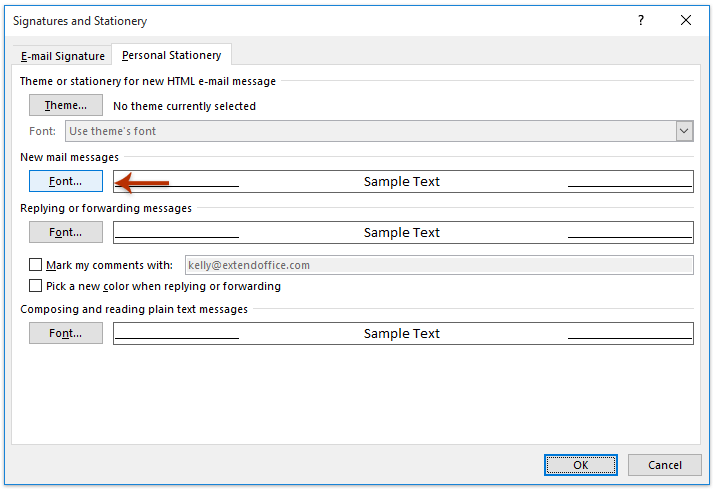Open Font... for plain text messages
Screen dimensions: 716x491
click(x=66, y=333)
